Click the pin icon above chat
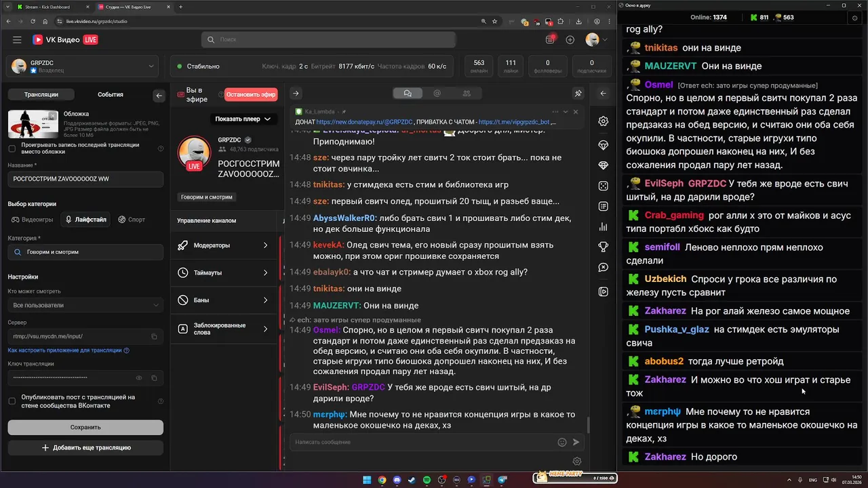The image size is (868, 488). pos(578,94)
